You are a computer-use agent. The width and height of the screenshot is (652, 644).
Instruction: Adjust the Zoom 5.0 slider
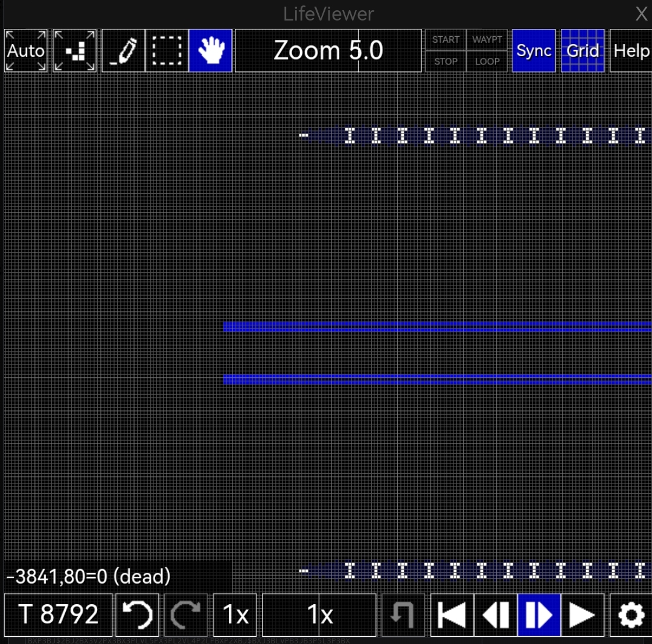[328, 51]
